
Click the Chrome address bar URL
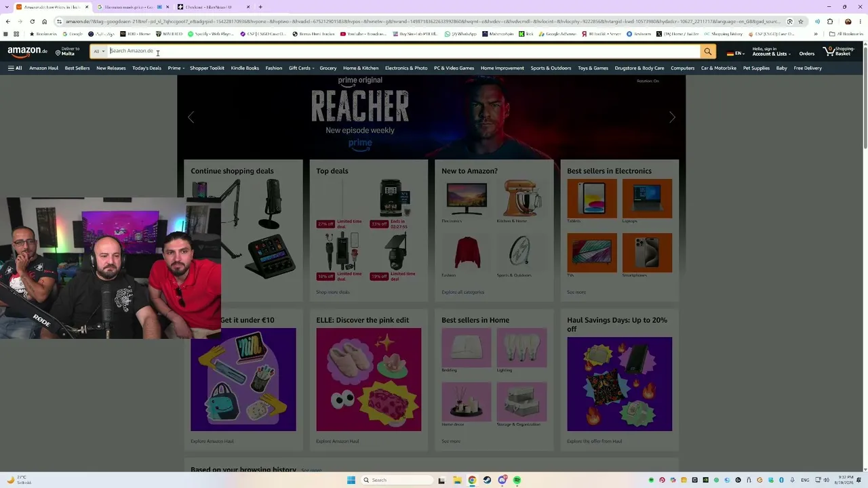(x=423, y=22)
